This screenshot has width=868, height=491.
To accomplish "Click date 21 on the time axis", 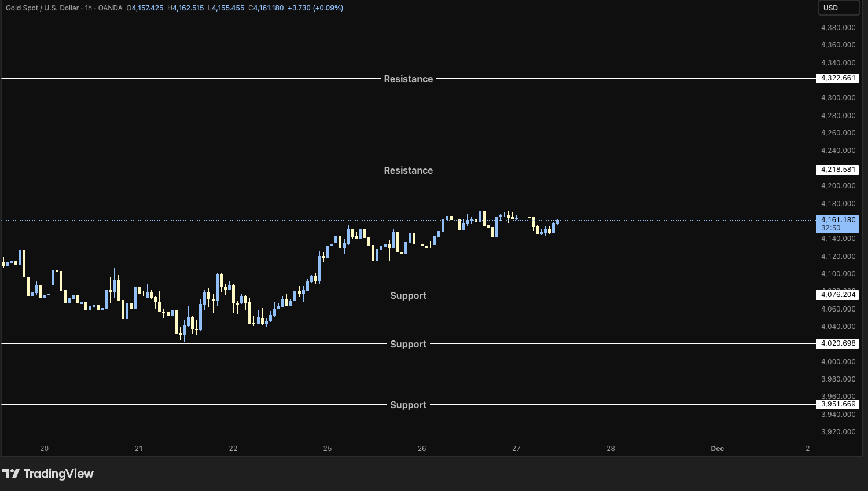I will click(139, 449).
